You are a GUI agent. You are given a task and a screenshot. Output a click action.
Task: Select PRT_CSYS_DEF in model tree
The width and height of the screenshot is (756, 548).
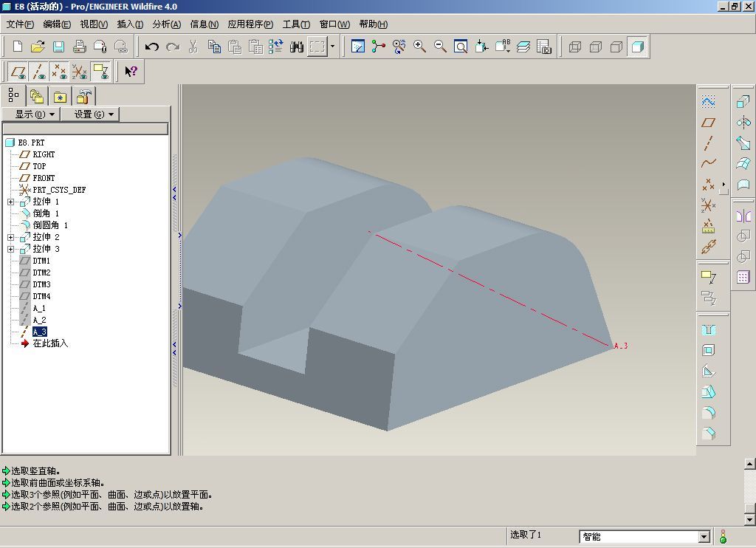click(59, 190)
